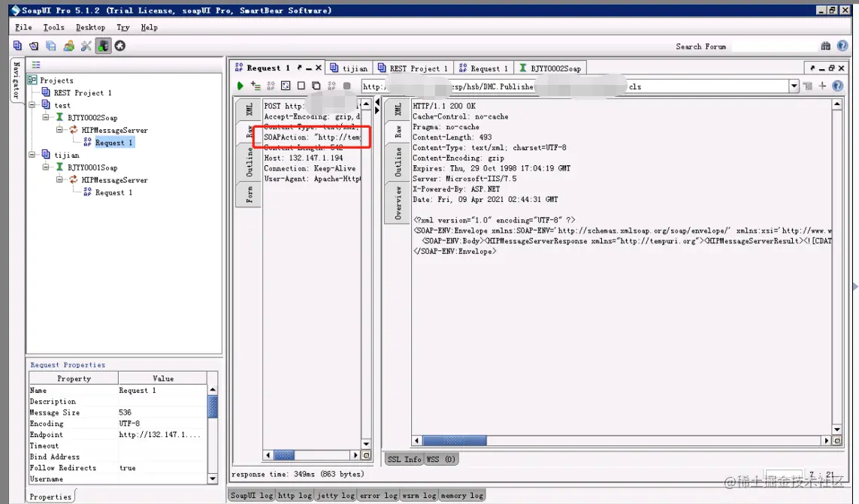Open the request editor help icon
This screenshot has height=504, width=859.
(x=838, y=86)
